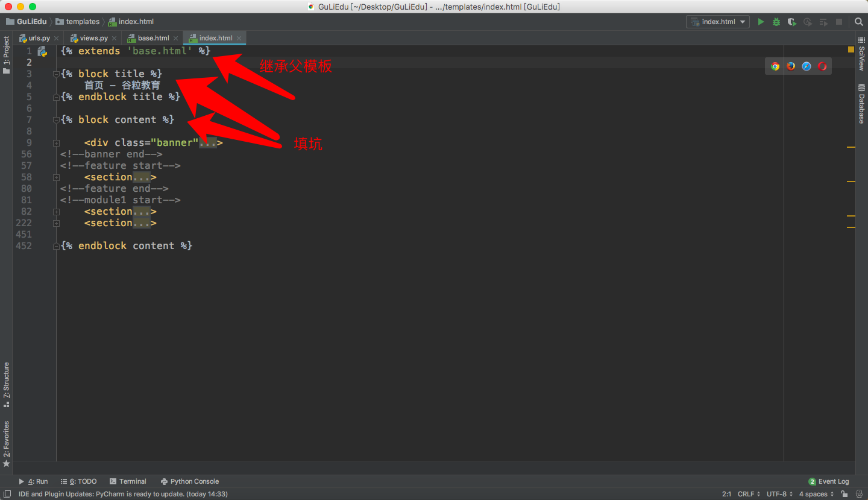This screenshot has width=868, height=500.
Task: Open the Project tool window
Action: tap(6, 55)
